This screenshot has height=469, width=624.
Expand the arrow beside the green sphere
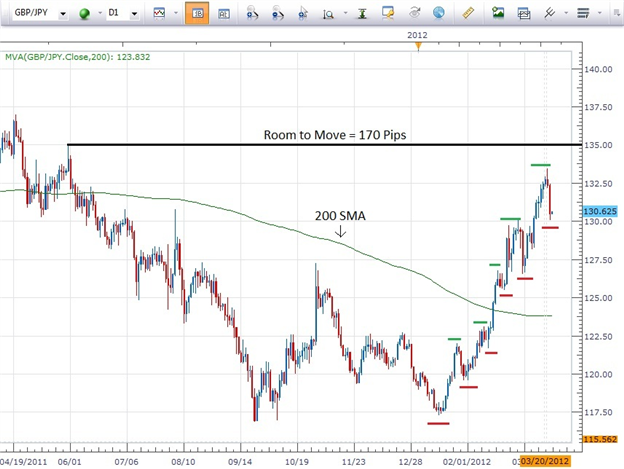point(99,13)
